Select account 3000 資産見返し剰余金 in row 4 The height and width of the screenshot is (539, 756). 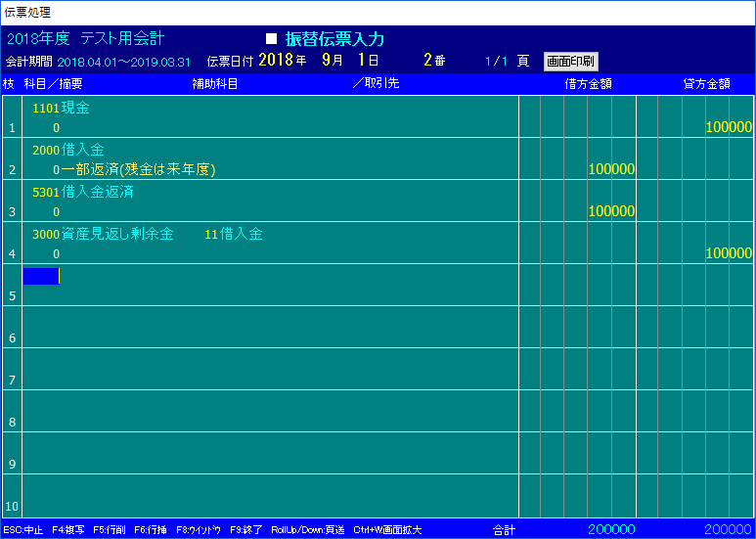(x=103, y=235)
